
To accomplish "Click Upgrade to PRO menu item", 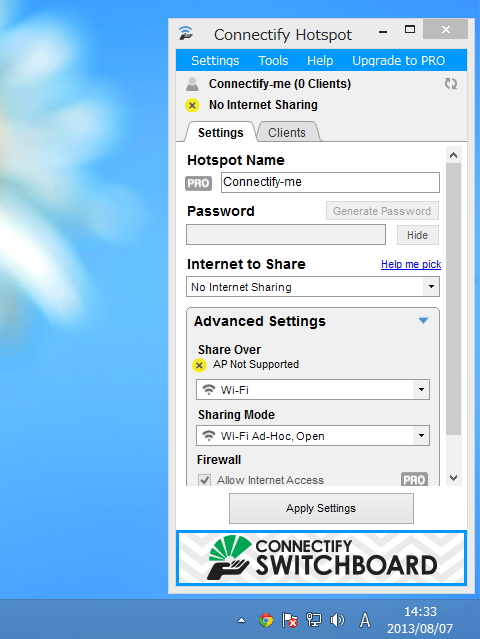I will tap(399, 61).
